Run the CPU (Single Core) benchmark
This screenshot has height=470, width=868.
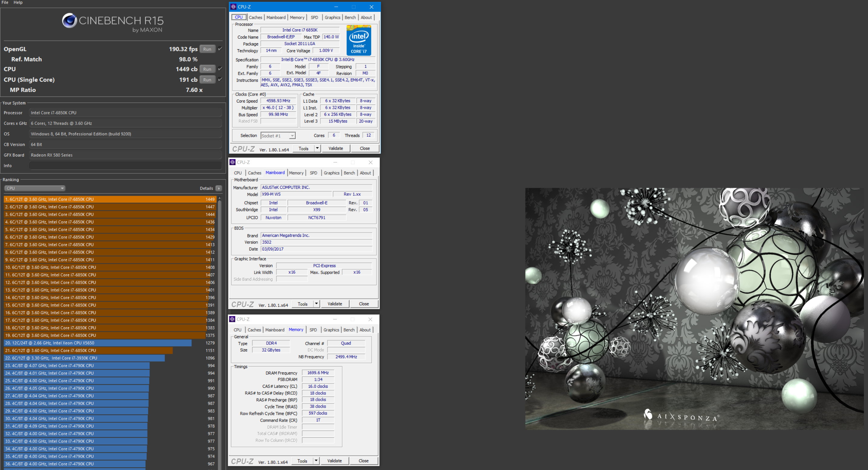207,80
